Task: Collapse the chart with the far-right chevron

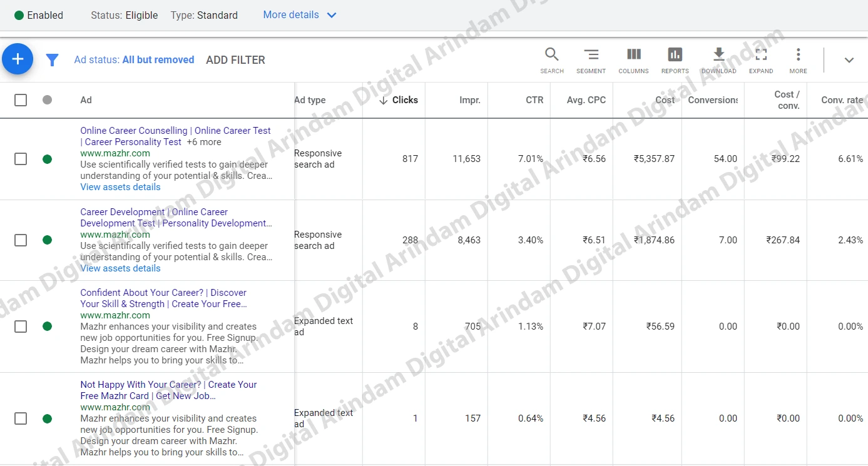Action: coord(849,60)
